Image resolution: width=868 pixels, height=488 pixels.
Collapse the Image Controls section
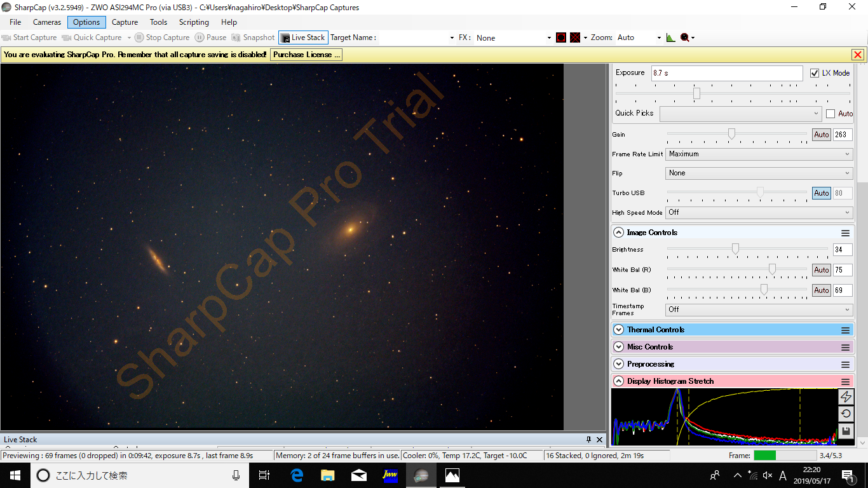618,233
